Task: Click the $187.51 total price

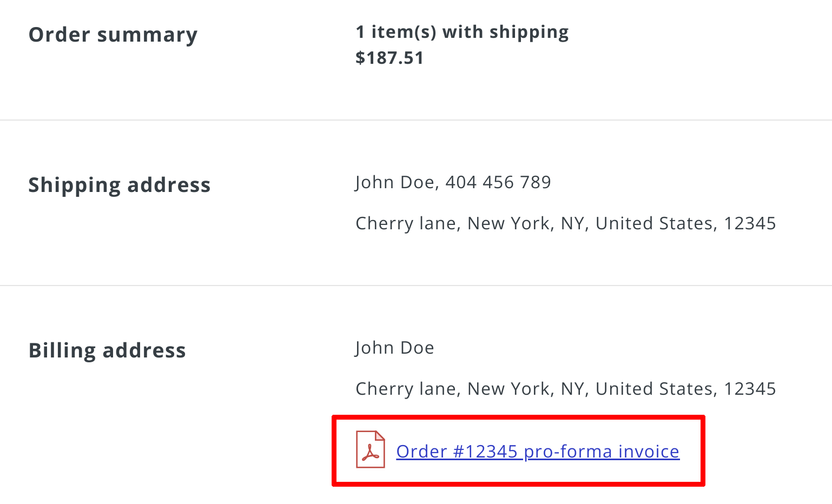Action: [389, 57]
